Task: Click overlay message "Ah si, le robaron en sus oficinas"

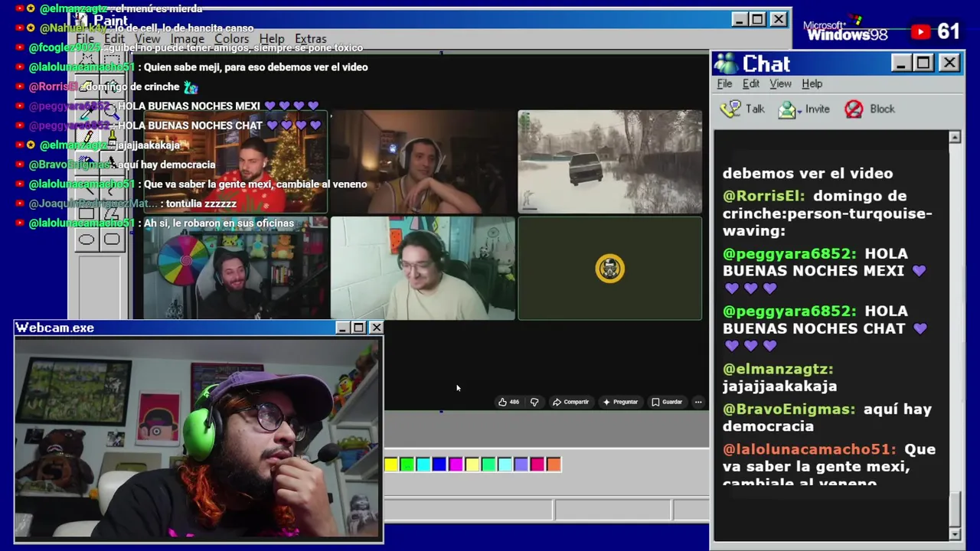Action: (x=219, y=223)
